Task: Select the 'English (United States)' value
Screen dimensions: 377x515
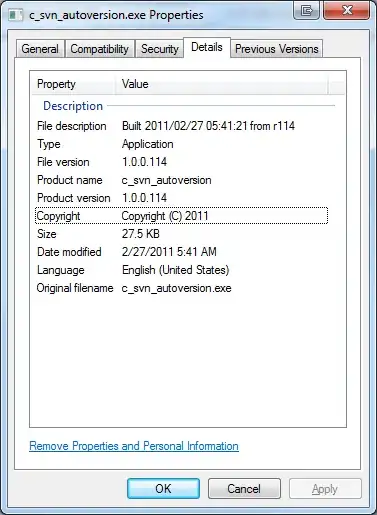Action: point(176,270)
